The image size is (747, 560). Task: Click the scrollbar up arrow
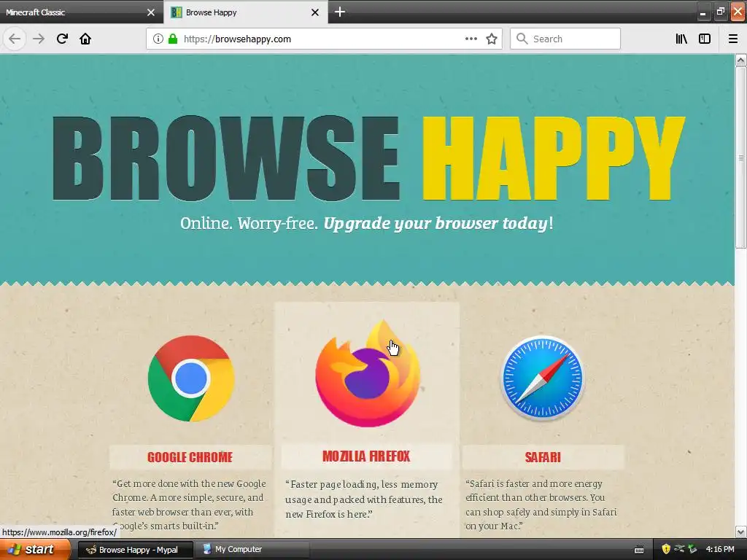click(740, 60)
